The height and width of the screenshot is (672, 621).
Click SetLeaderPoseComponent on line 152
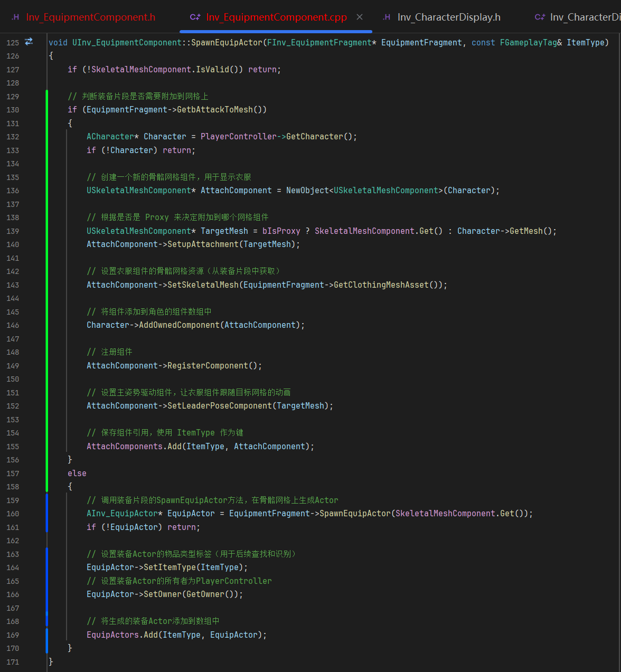point(220,406)
